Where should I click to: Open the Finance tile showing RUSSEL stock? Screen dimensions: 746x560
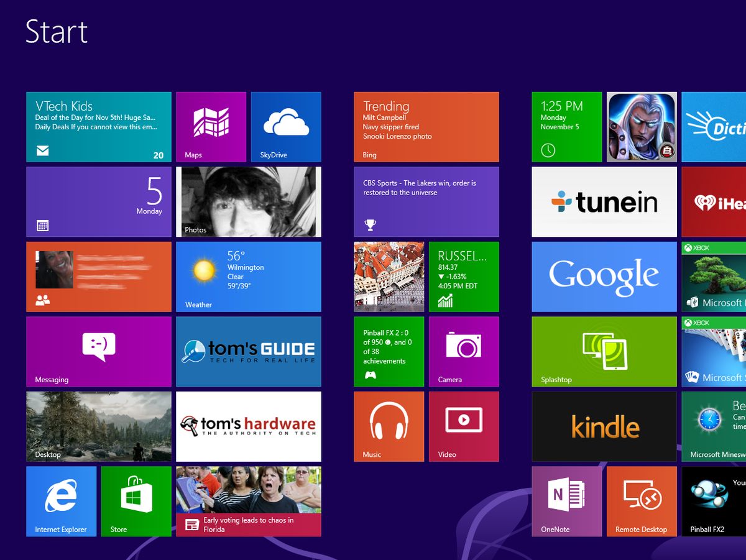[x=463, y=277]
